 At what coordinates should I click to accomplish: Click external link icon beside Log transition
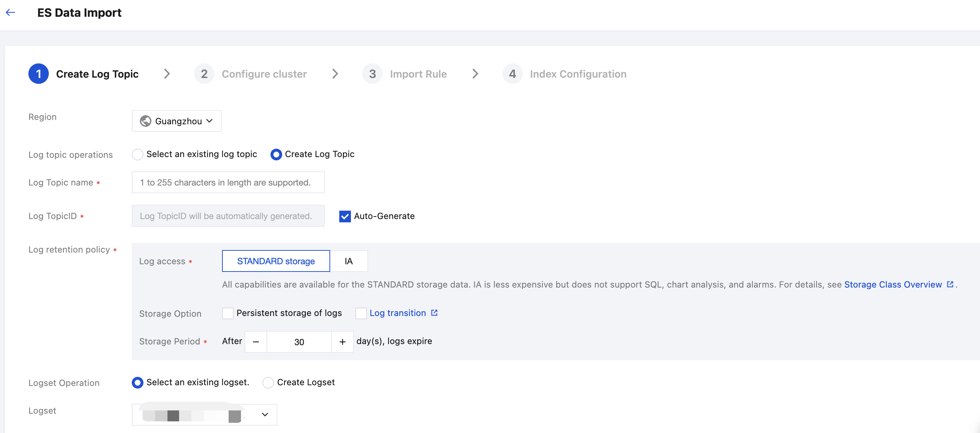(434, 313)
